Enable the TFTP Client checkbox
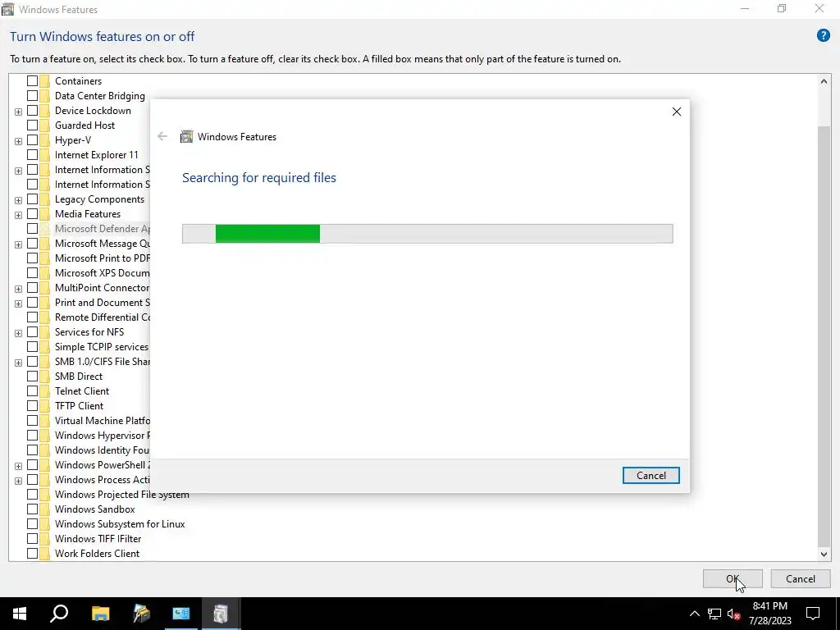Screen dimensions: 840x630 (x=32, y=405)
